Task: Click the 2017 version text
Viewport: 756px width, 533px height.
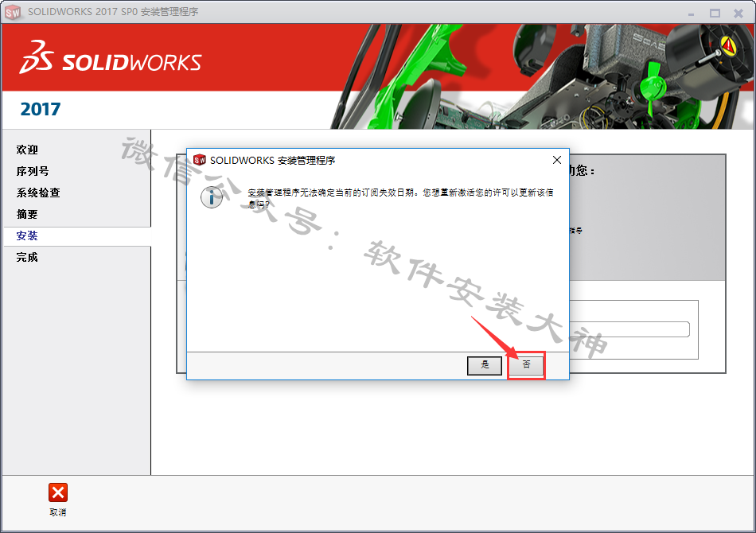Action: (x=41, y=110)
